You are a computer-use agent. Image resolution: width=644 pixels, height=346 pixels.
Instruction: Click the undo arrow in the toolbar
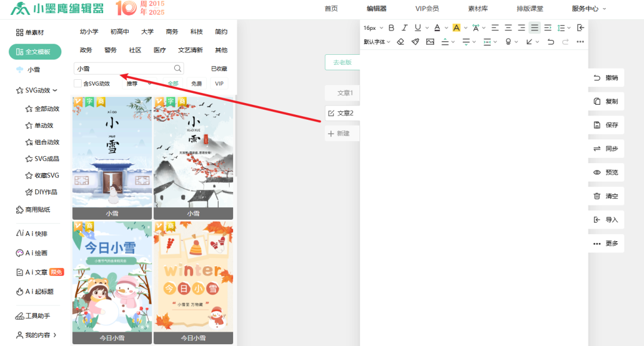coord(550,42)
